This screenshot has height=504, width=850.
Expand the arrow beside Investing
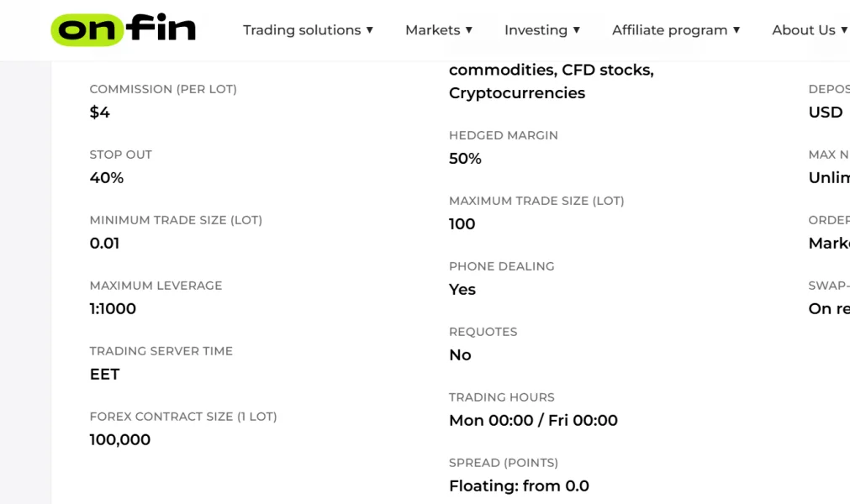point(576,30)
